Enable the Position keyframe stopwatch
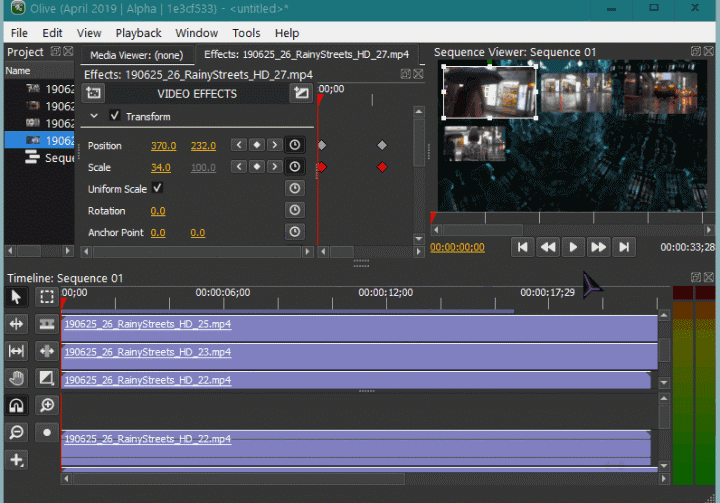The height and width of the screenshot is (503, 720). click(x=294, y=145)
